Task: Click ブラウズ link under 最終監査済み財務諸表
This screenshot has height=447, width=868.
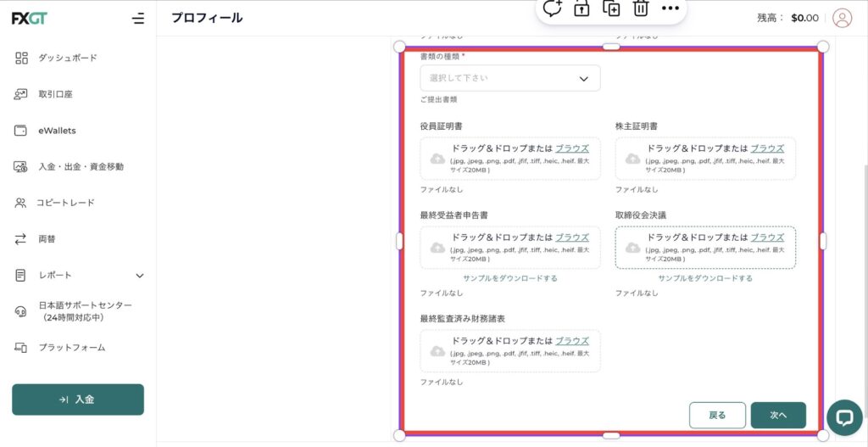Action: 572,341
